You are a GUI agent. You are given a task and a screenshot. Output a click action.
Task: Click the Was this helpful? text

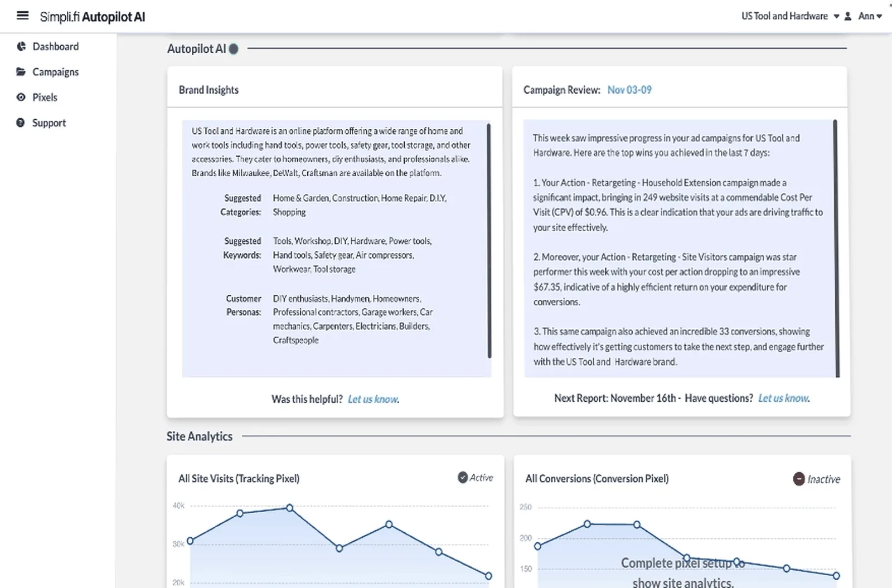click(307, 399)
